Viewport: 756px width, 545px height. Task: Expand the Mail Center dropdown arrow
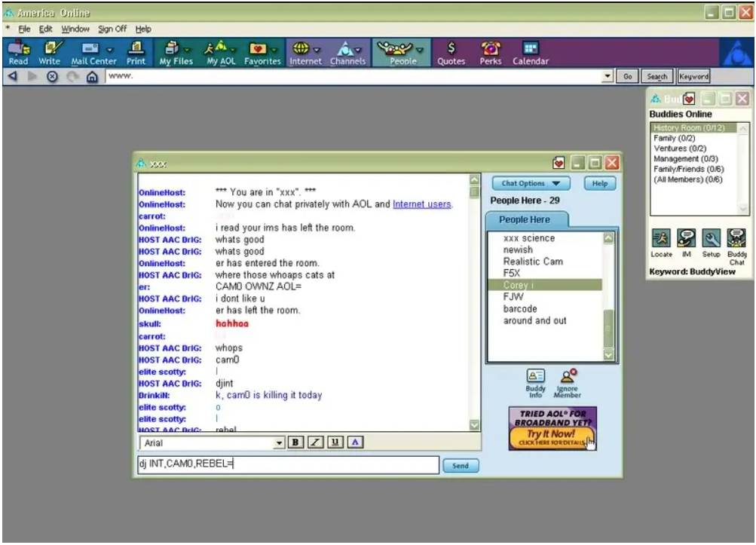110,50
